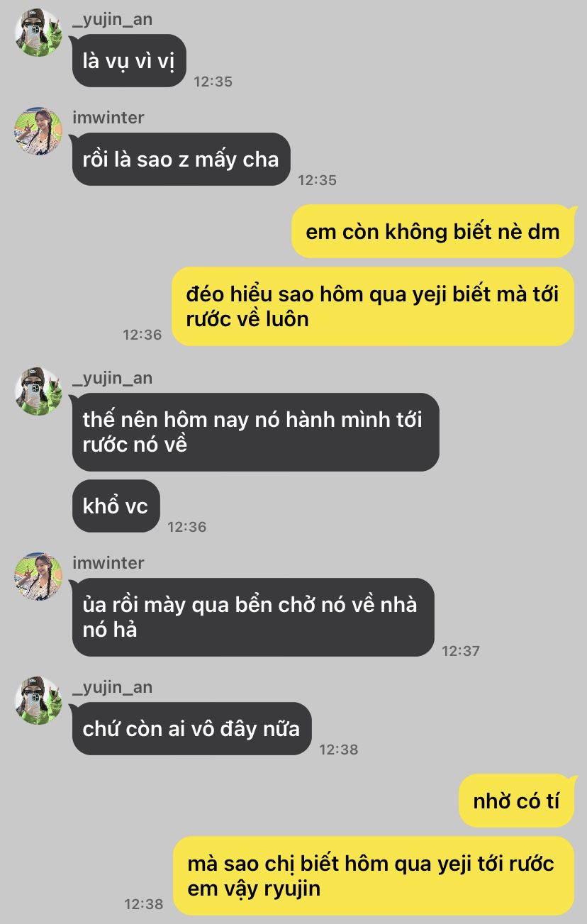Tap the _yujin_an username above 'chứ còn ai vô đây'
Screen dimensions: 587x924
tap(112, 687)
